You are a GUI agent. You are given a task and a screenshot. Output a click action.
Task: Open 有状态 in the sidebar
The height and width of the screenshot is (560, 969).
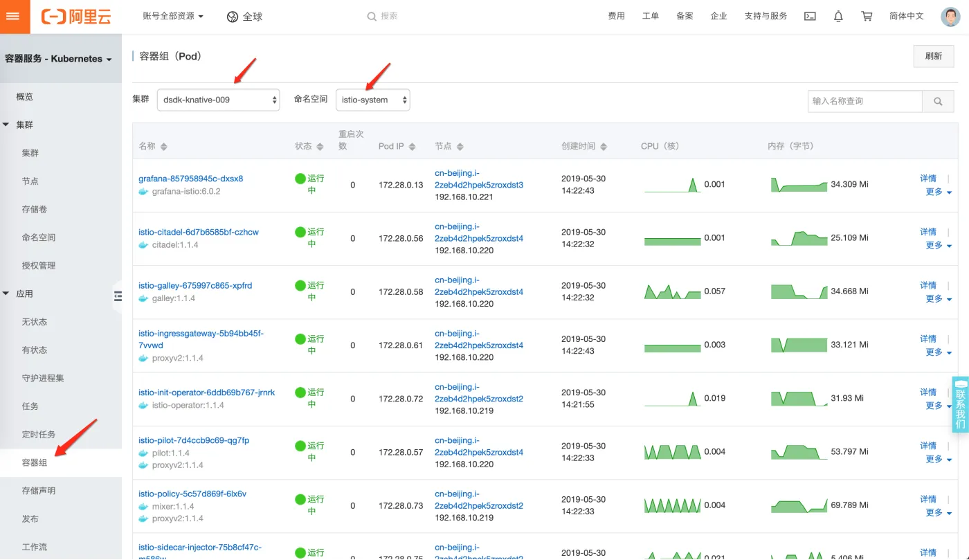point(35,350)
